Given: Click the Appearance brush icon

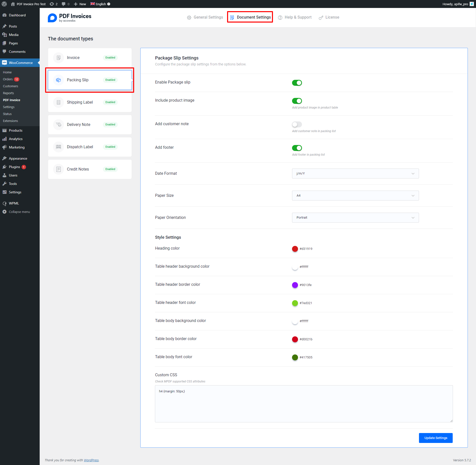Looking at the screenshot, I should (x=4, y=158).
